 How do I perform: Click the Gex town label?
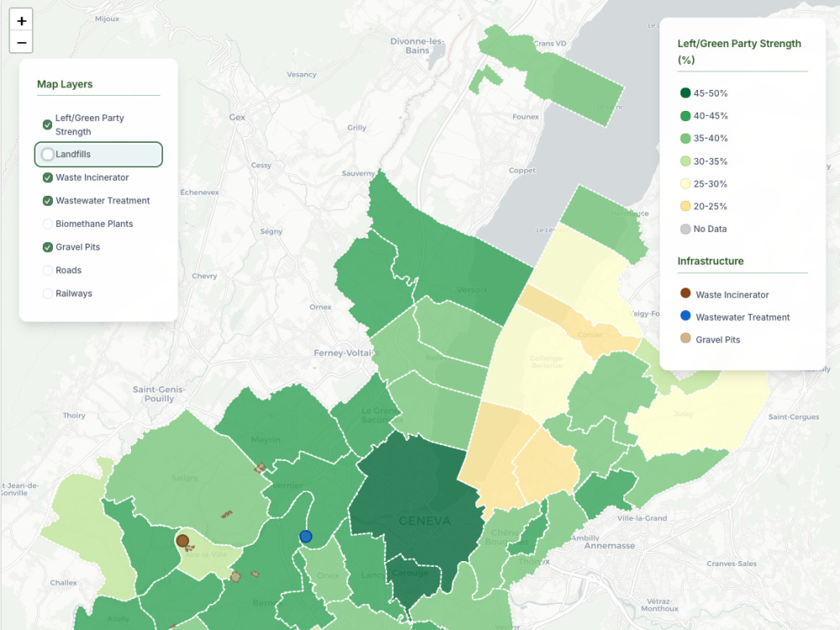coord(237,118)
